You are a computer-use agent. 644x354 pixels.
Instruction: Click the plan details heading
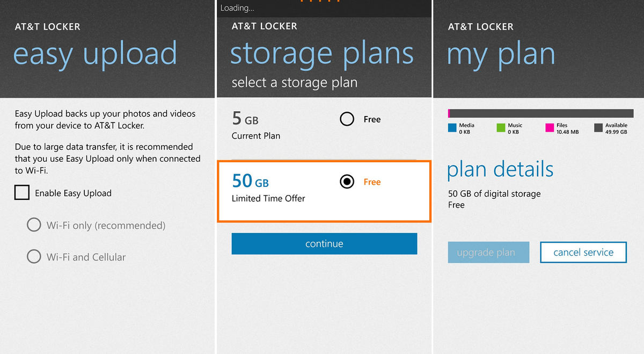tap(500, 169)
